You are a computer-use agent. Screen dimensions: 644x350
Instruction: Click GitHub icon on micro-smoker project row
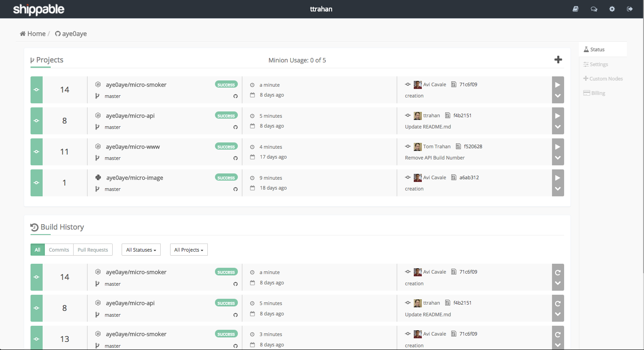[x=235, y=96]
